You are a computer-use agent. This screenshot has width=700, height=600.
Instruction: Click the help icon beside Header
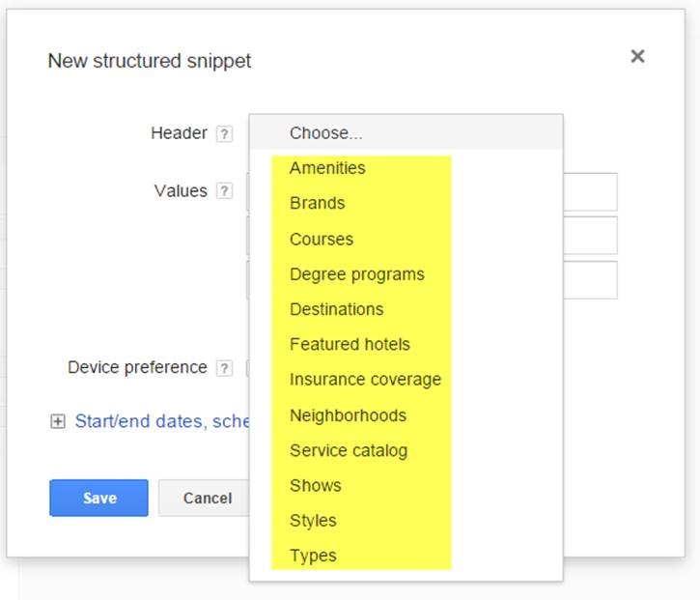(224, 134)
